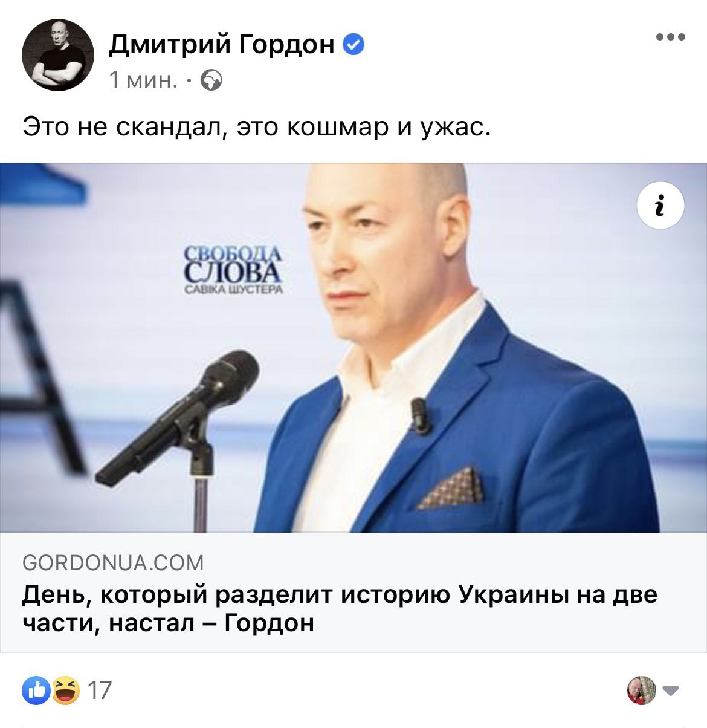Click the round info "i" button on preview
The width and height of the screenshot is (707, 728).
pos(661,205)
